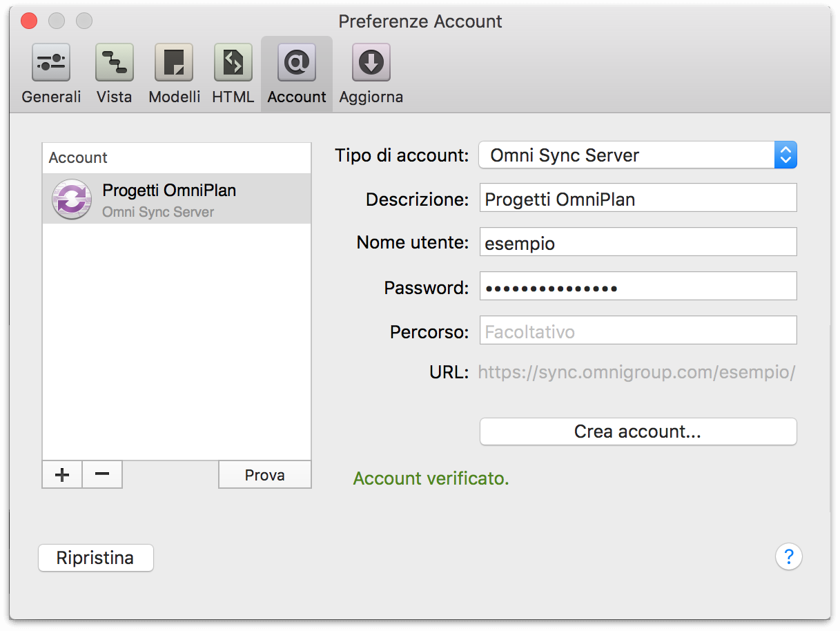840x631 pixels.
Task: Click the optional Percorso field
Action: click(637, 330)
